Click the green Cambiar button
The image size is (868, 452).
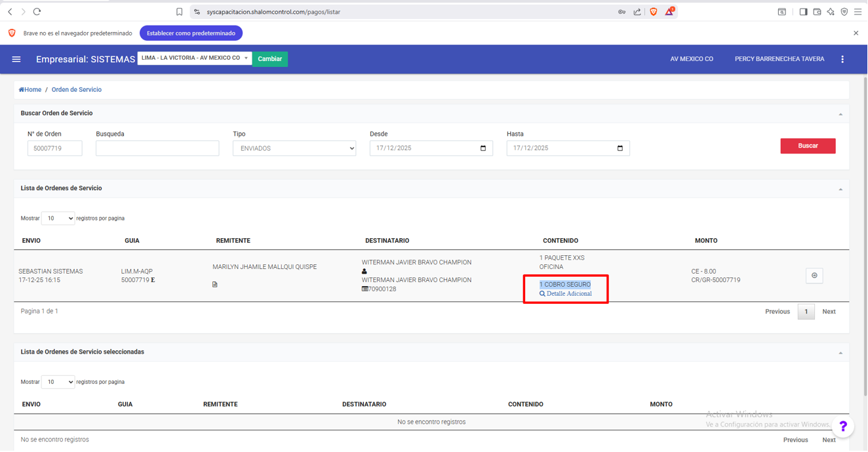[269, 59]
